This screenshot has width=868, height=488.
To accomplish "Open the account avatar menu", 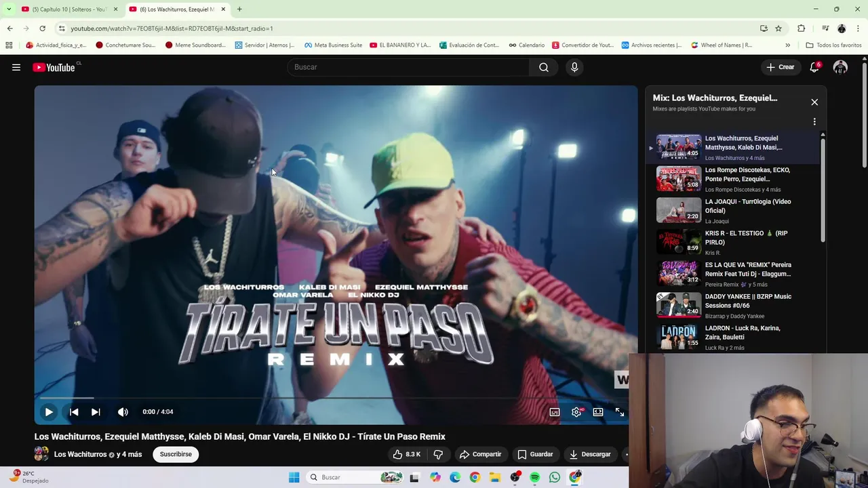I will pos(840,67).
